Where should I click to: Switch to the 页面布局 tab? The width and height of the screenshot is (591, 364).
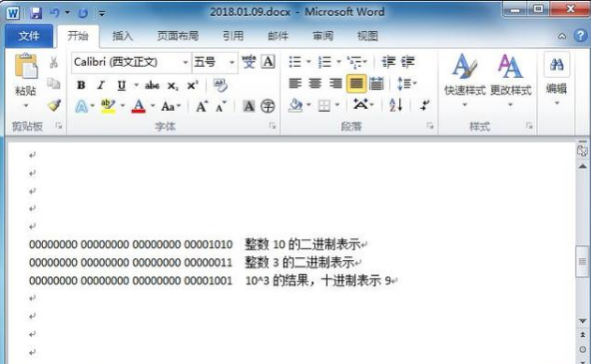pos(178,36)
